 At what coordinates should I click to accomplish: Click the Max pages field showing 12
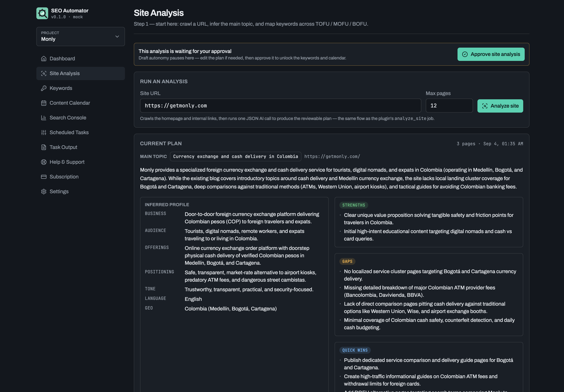[x=449, y=106]
